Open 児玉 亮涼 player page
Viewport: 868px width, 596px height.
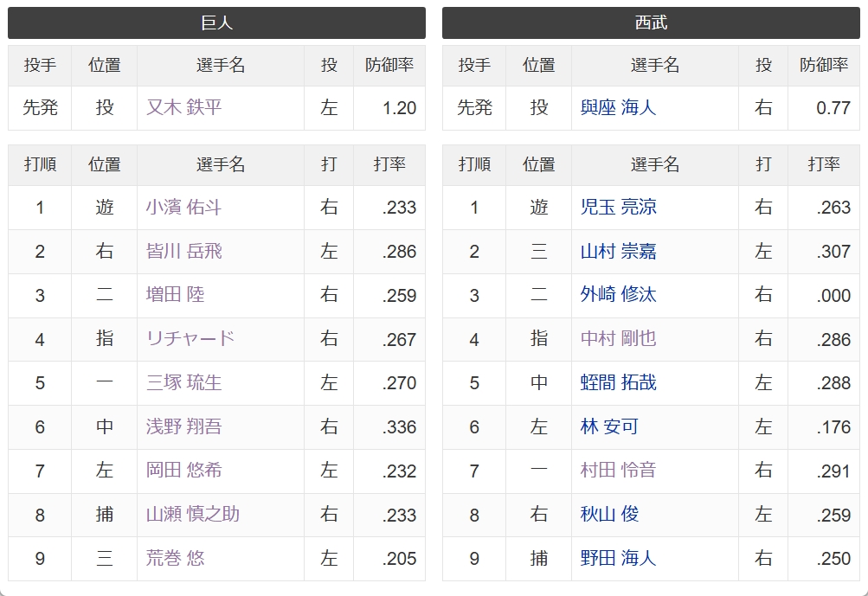(x=618, y=207)
